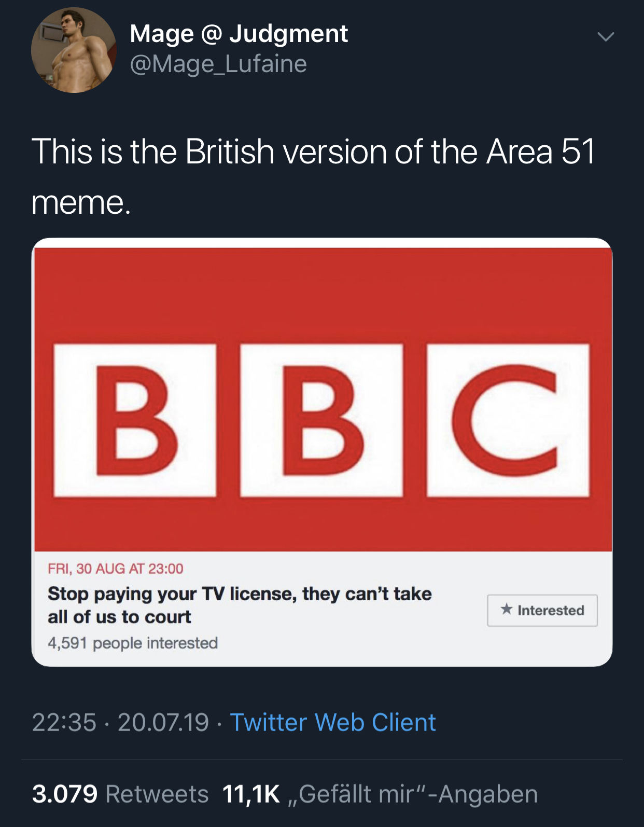Click the display name Mage @ Judgment
Image resolution: width=644 pixels, height=827 pixels.
[x=239, y=34]
